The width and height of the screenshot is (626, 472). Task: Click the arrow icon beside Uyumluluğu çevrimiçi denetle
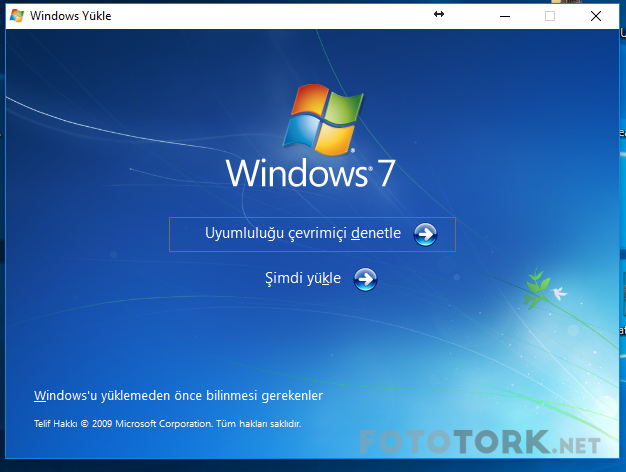[x=425, y=234]
